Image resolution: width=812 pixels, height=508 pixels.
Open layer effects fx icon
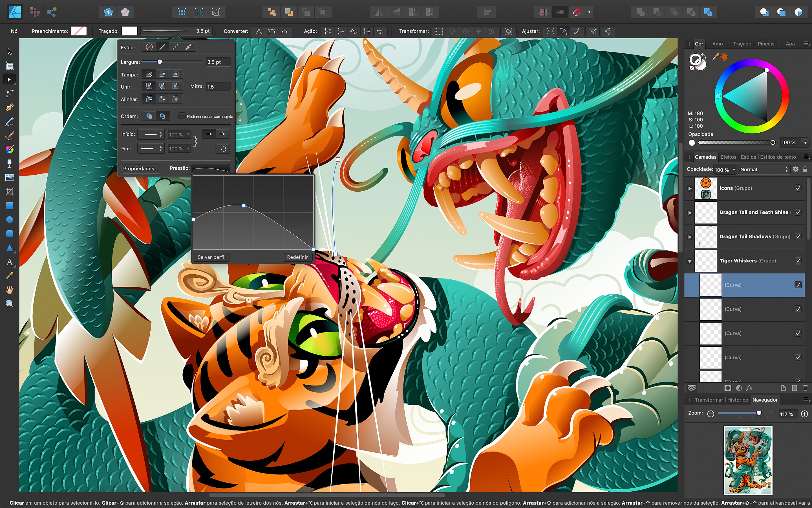749,388
